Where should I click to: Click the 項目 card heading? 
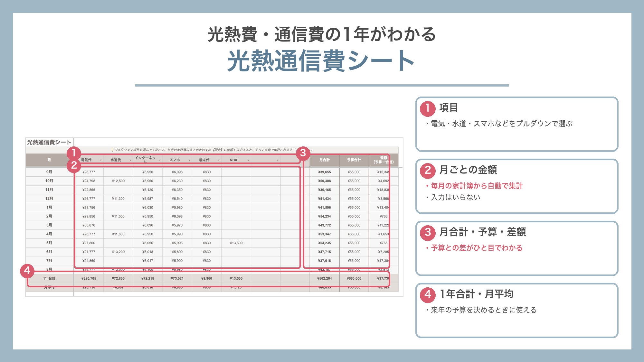(449, 108)
